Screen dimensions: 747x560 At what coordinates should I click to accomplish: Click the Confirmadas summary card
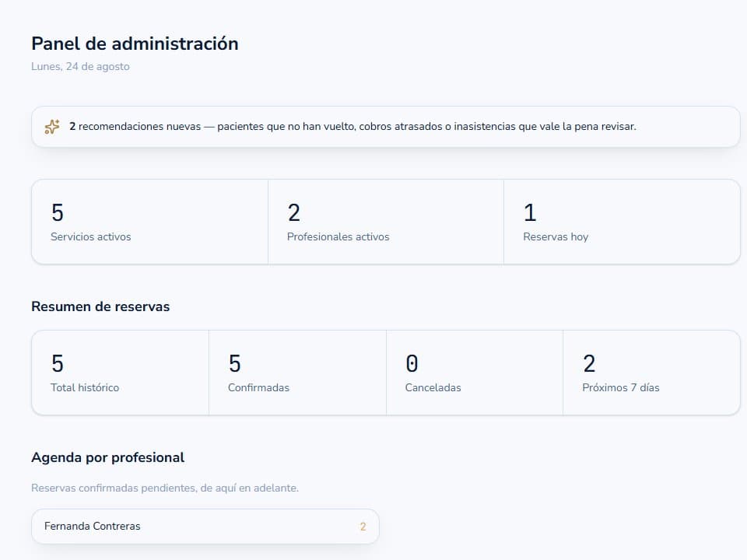pyautogui.click(x=297, y=373)
